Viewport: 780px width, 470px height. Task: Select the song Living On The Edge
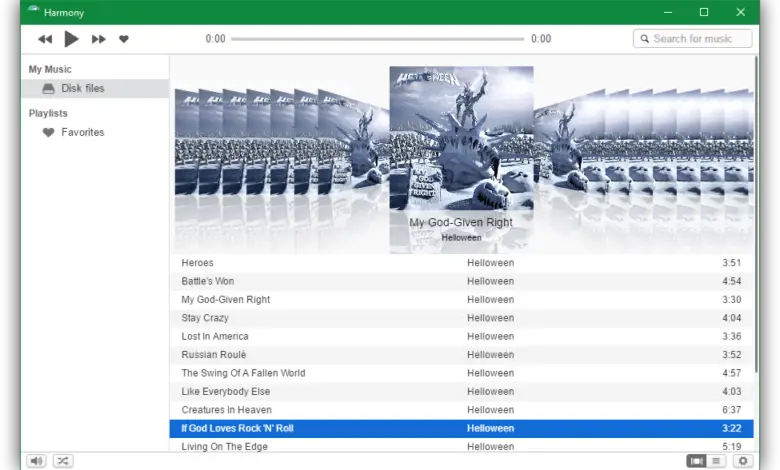click(x=461, y=446)
